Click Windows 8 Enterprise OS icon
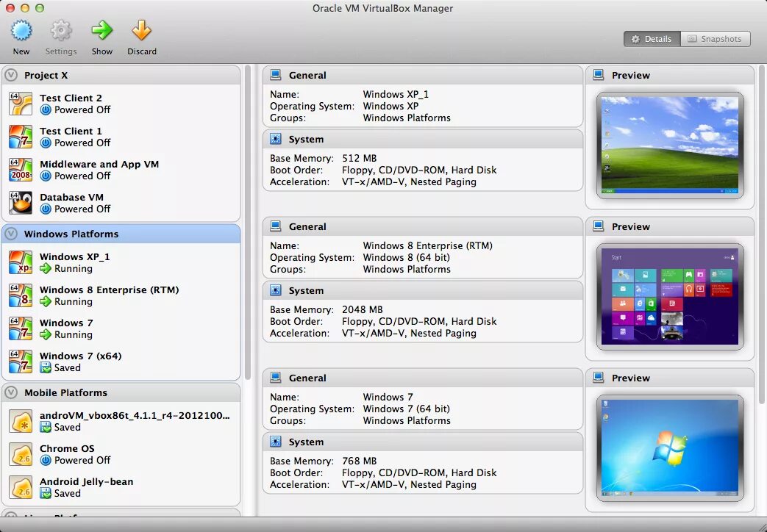 coord(21,295)
